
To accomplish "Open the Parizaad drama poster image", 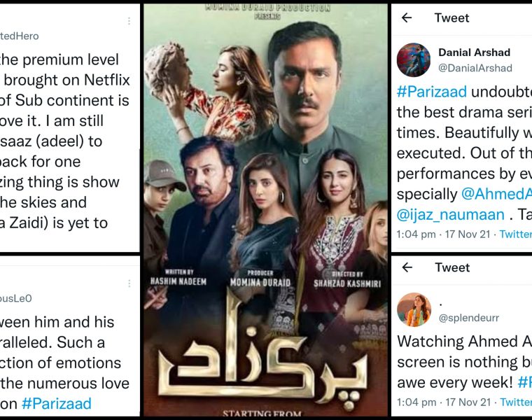I will 265,210.
